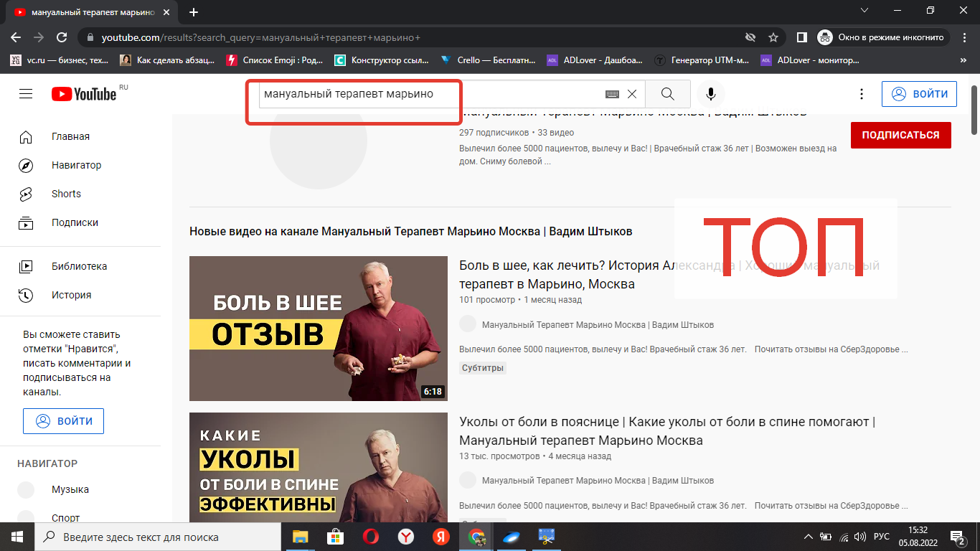Click ВОЙТИ button in the sidebar
Image resolution: width=980 pixels, height=551 pixels.
coord(63,421)
